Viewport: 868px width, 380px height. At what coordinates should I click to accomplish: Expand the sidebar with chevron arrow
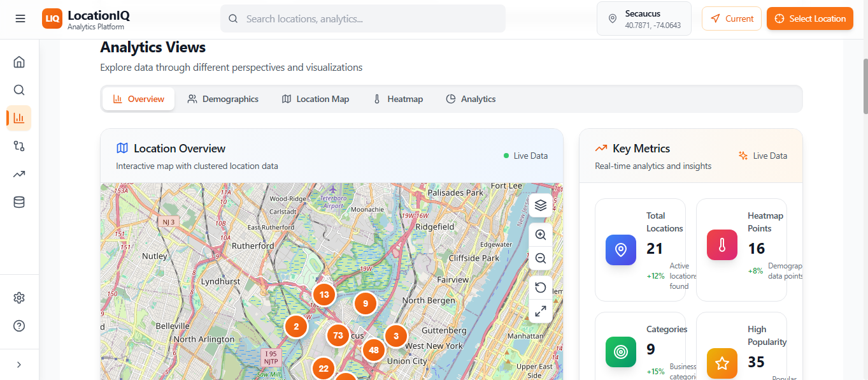tap(19, 365)
